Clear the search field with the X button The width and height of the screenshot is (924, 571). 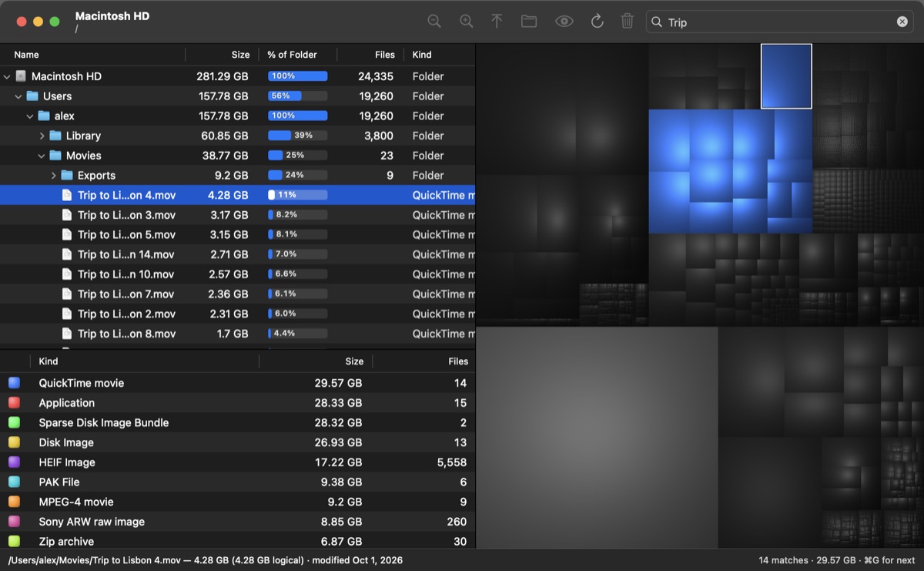(902, 22)
